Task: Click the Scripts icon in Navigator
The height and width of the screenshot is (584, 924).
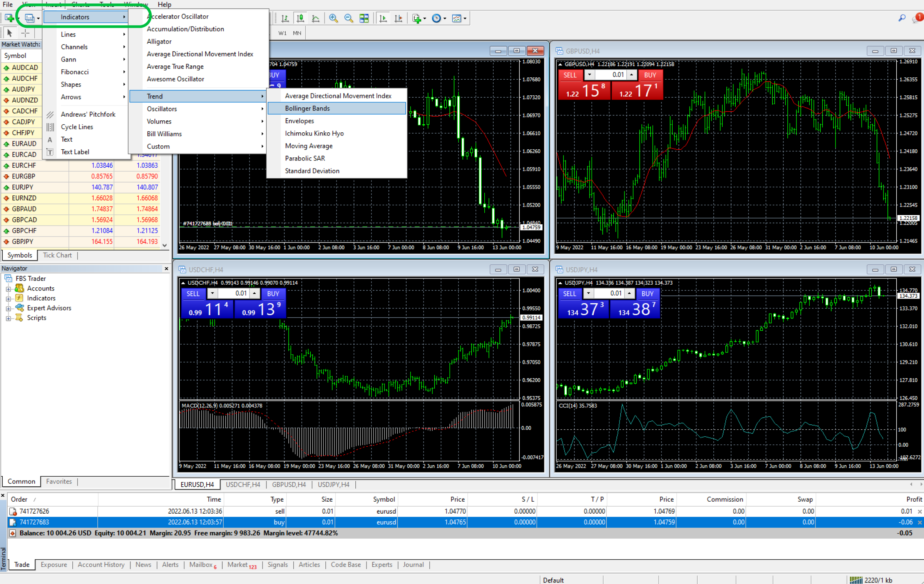Action: coord(19,317)
